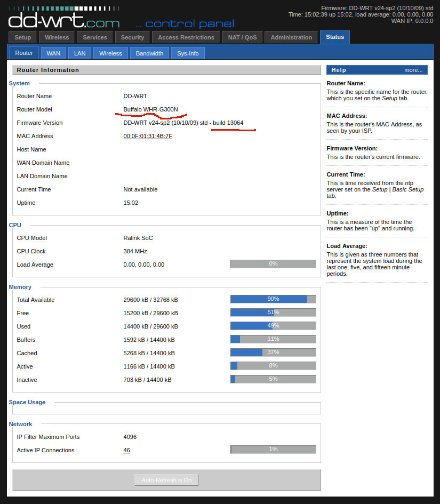The width and height of the screenshot is (440, 504).
Task: Switch to the WAN sub-tab
Action: (53, 53)
